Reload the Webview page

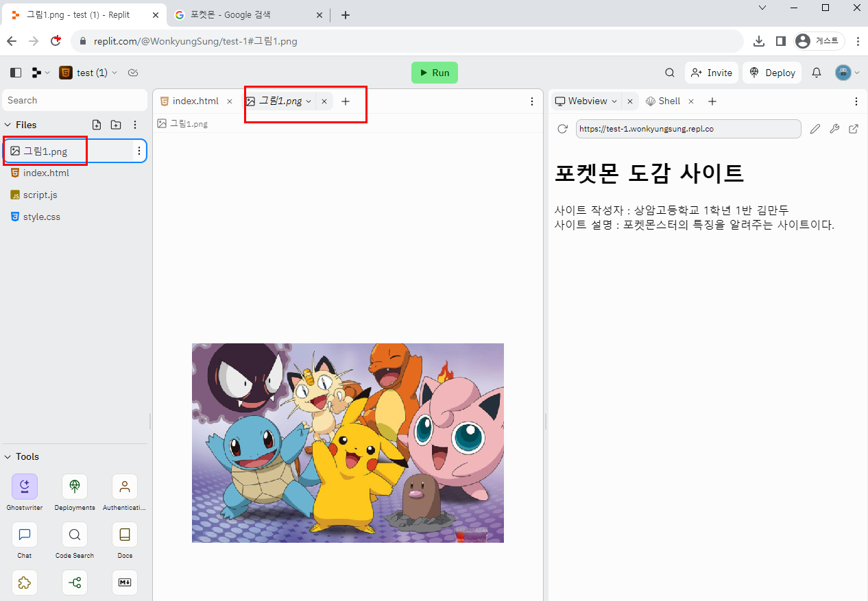pos(563,129)
